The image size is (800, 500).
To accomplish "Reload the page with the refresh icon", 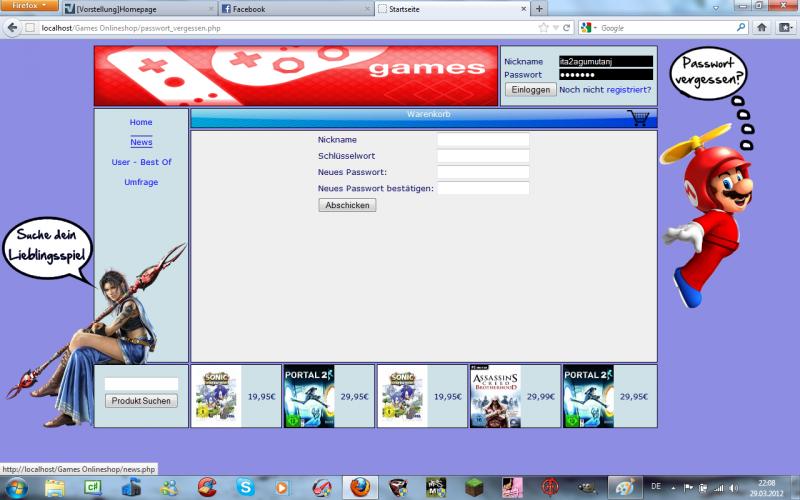I will tap(567, 28).
